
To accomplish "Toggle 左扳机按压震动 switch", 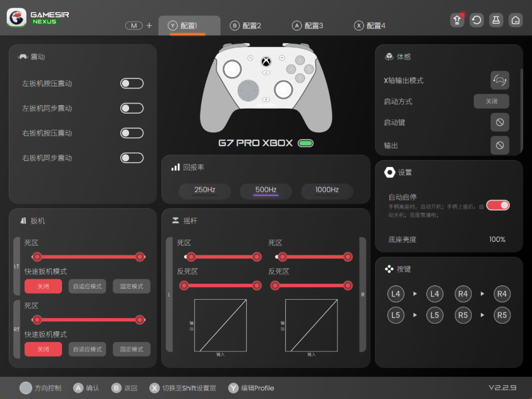I will coord(132,83).
